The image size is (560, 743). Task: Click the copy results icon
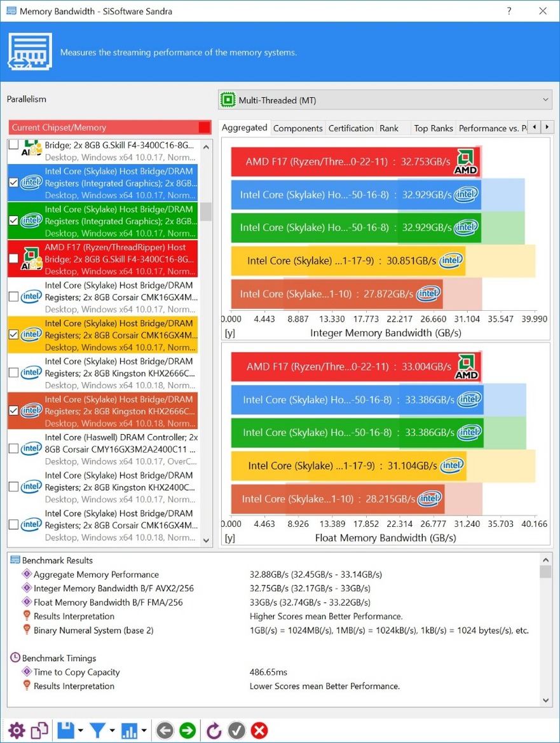tap(40, 730)
